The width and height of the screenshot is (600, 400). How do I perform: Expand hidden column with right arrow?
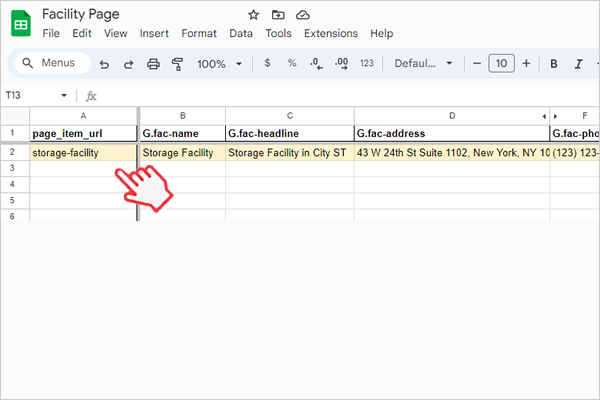(x=555, y=116)
